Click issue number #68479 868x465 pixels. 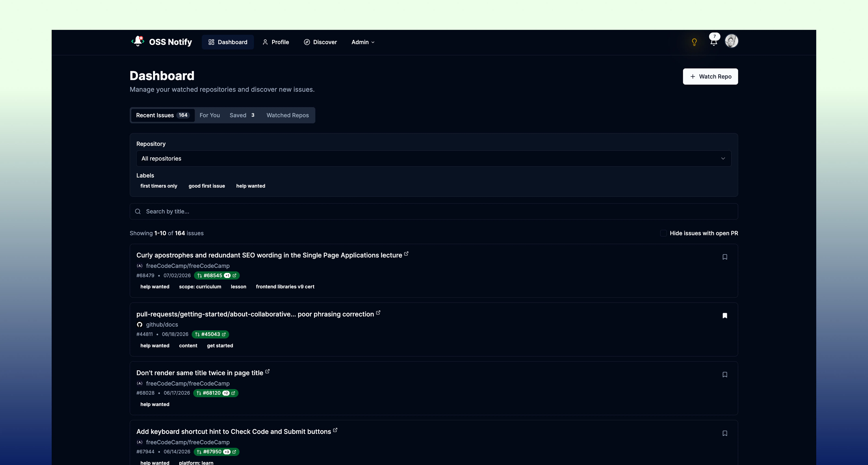pyautogui.click(x=145, y=275)
